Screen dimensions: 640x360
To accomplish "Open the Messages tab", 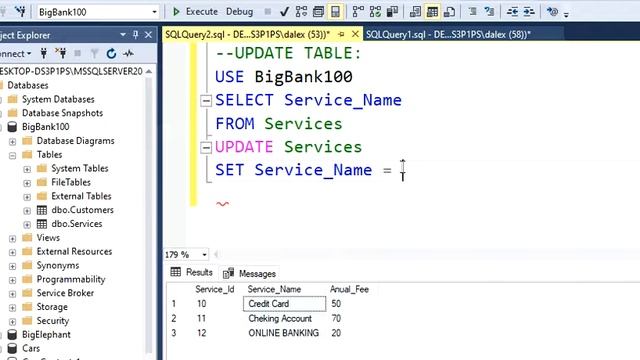I will point(249,273).
